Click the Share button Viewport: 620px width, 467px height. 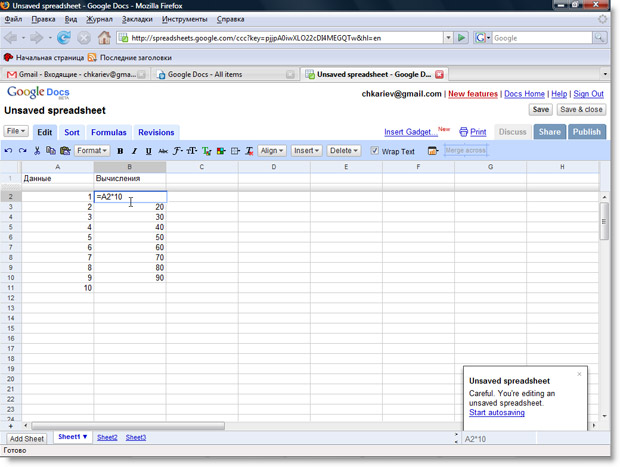click(550, 132)
